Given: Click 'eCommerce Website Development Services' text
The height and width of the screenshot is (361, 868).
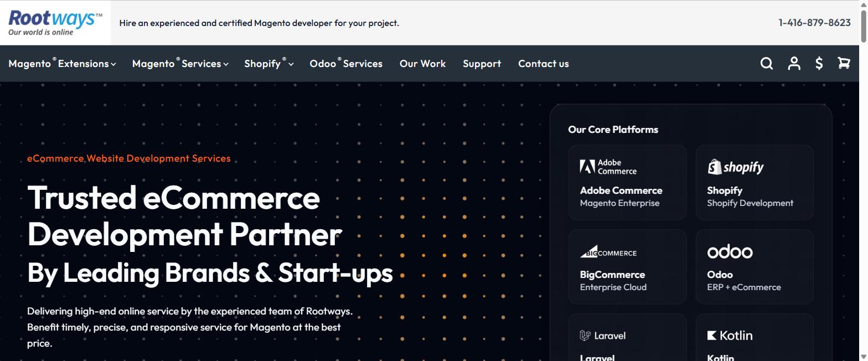Looking at the screenshot, I should click(x=129, y=158).
